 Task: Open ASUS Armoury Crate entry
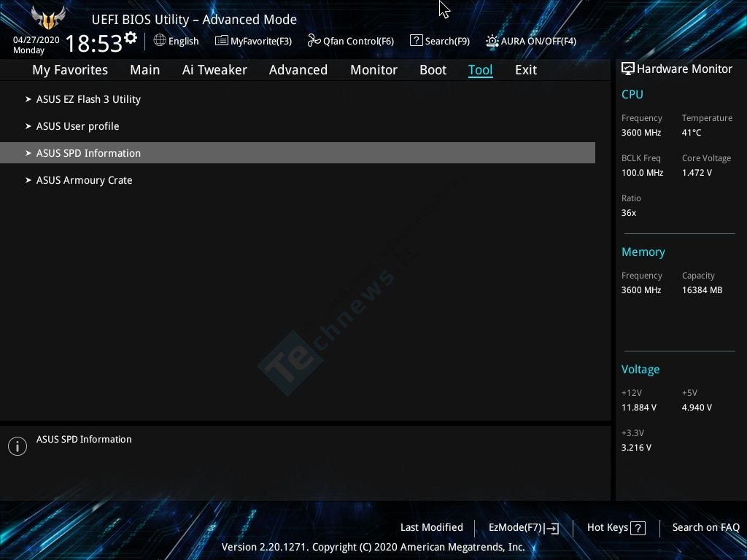(x=298, y=180)
